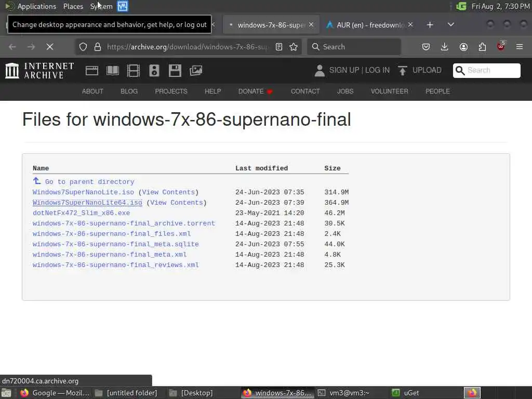Stop page loading with X button

tap(49, 47)
